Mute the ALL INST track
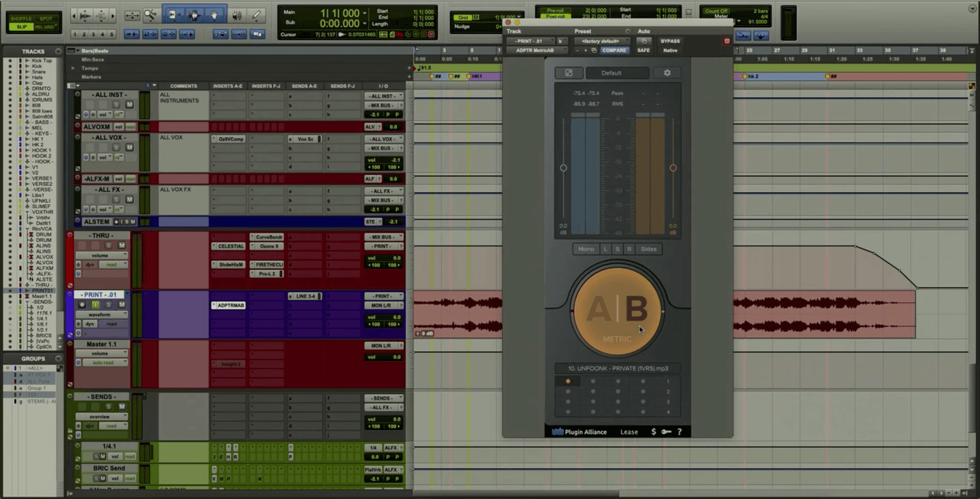 (x=130, y=105)
